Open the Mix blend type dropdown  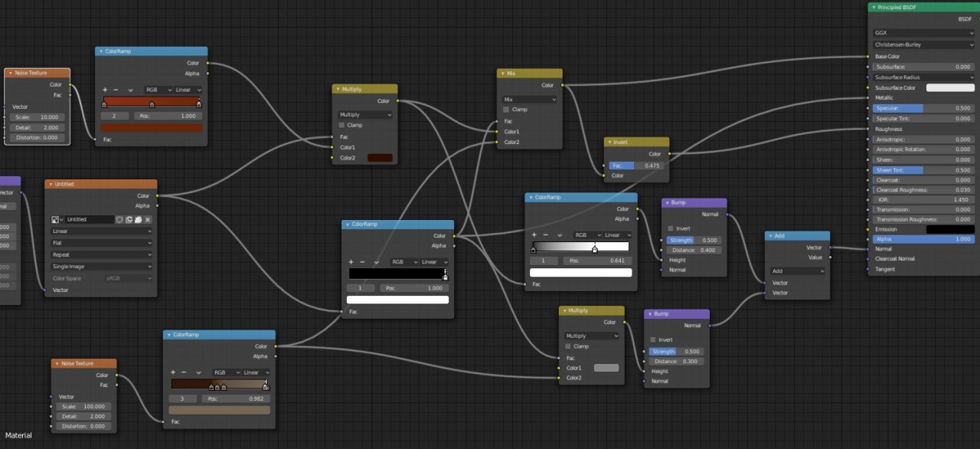pyautogui.click(x=530, y=100)
